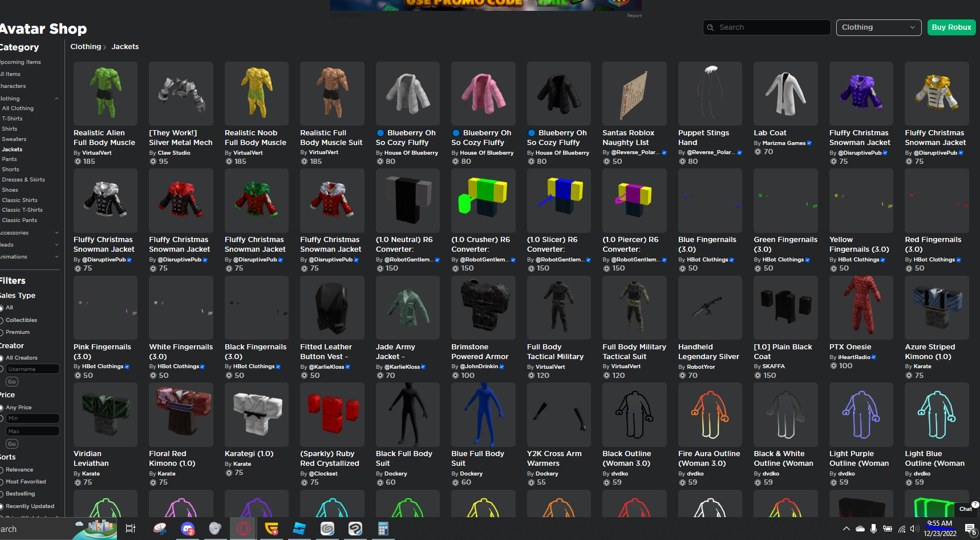Open Discord from the taskbar
This screenshot has height=540, width=980.
pos(188,529)
